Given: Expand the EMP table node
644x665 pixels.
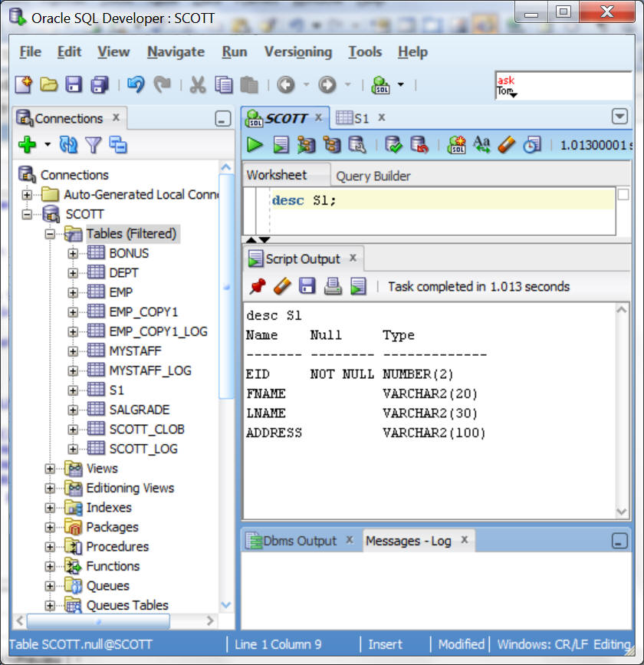Looking at the screenshot, I should (x=73, y=293).
